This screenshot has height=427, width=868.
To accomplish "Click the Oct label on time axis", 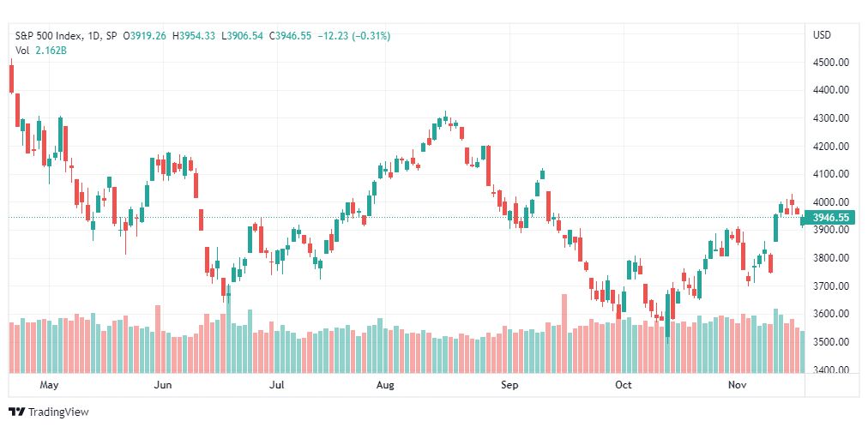I will [624, 384].
